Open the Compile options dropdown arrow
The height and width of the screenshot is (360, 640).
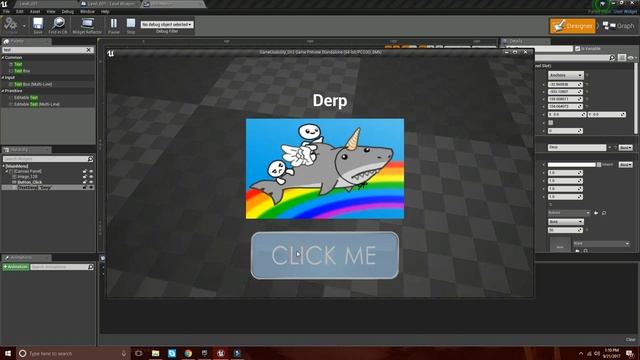pos(24,26)
